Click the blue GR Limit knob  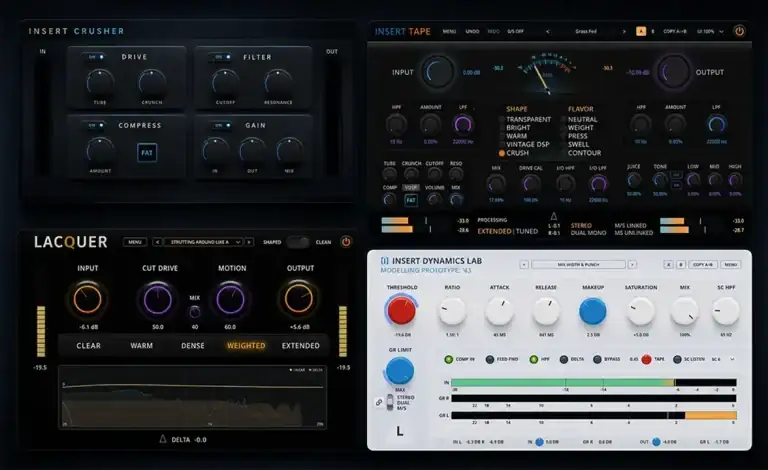click(x=400, y=371)
